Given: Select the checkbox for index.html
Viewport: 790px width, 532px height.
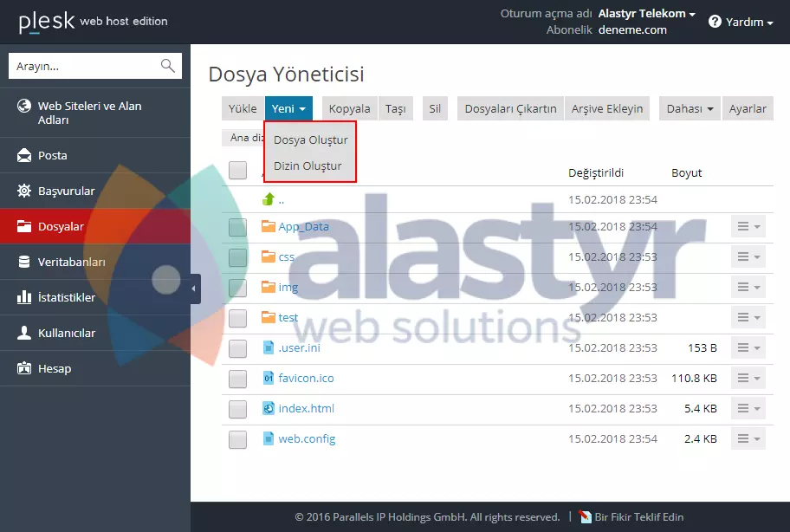Looking at the screenshot, I should [x=237, y=408].
